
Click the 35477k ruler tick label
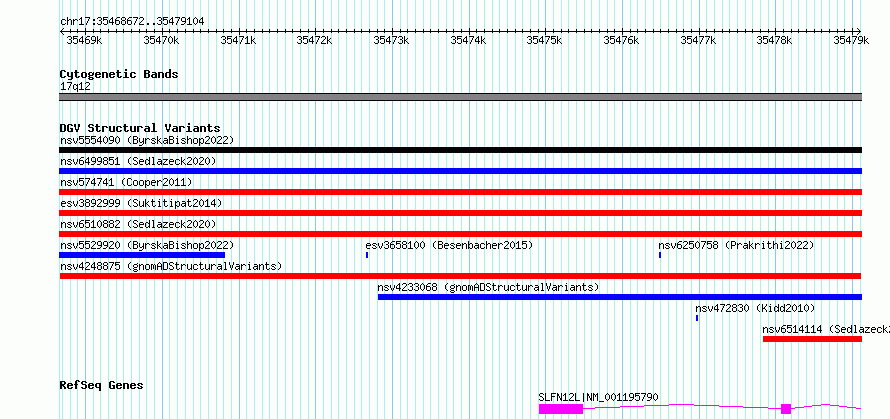(698, 40)
